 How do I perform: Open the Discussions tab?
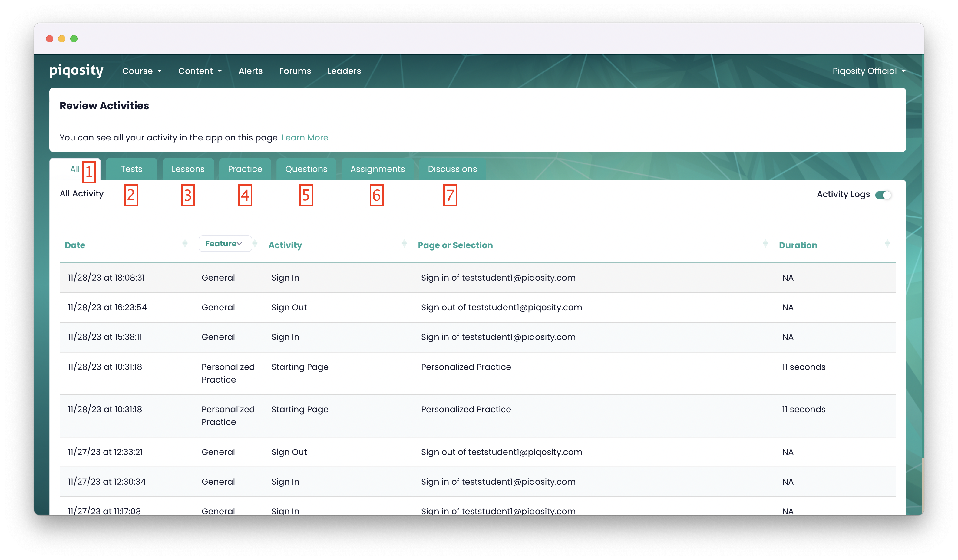[x=452, y=169]
